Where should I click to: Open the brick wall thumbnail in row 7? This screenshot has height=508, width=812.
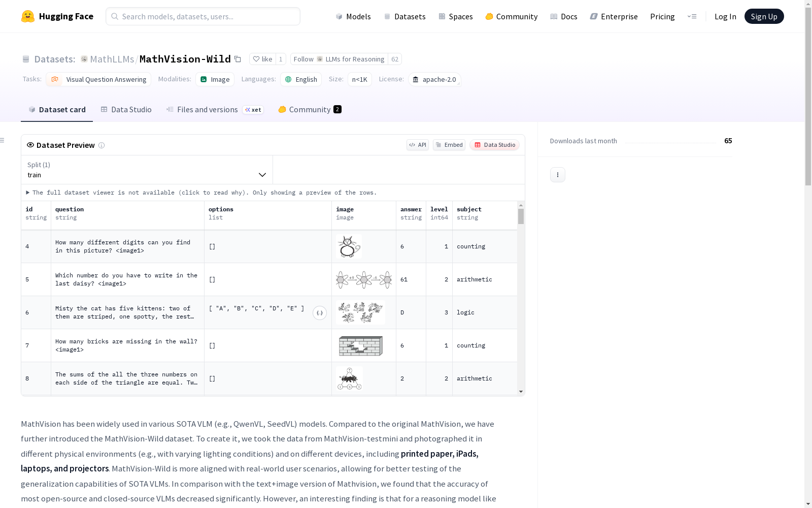[361, 345]
